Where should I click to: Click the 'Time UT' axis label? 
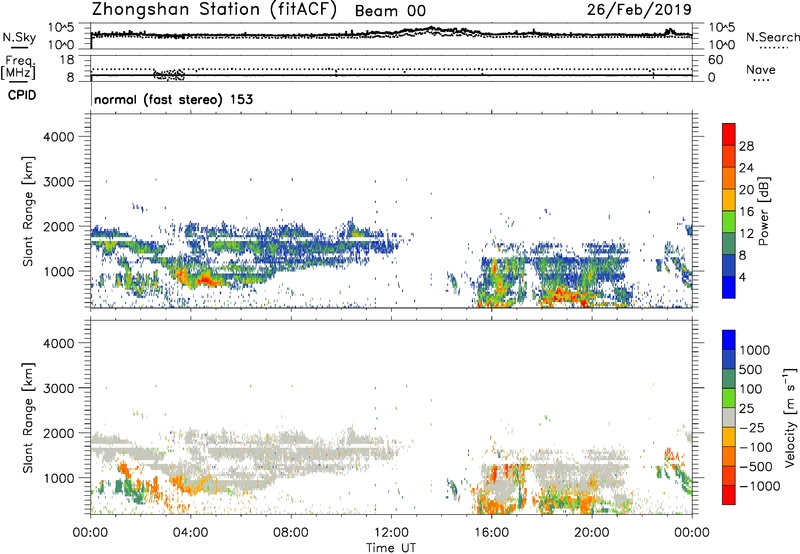(391, 548)
